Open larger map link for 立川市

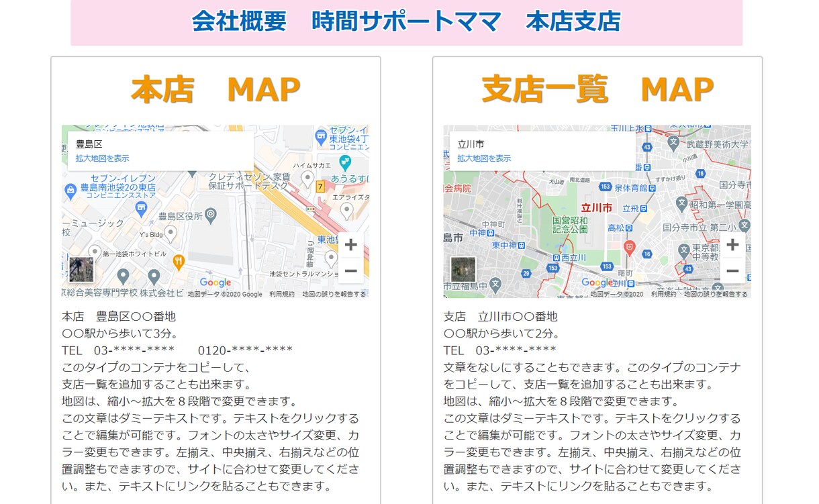484,158
